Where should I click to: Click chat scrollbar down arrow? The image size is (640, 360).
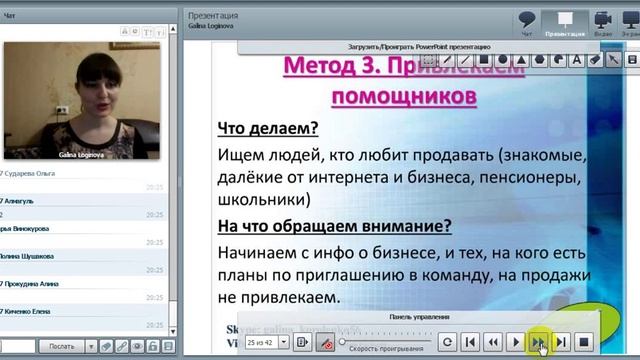pyautogui.click(x=173, y=331)
